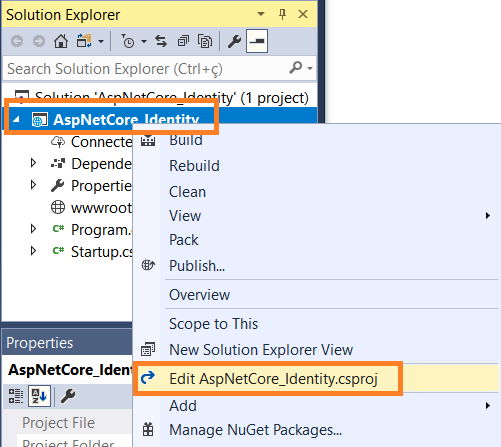The height and width of the screenshot is (447, 501).
Task: Choose Publish... from the context menu
Action: (197, 266)
